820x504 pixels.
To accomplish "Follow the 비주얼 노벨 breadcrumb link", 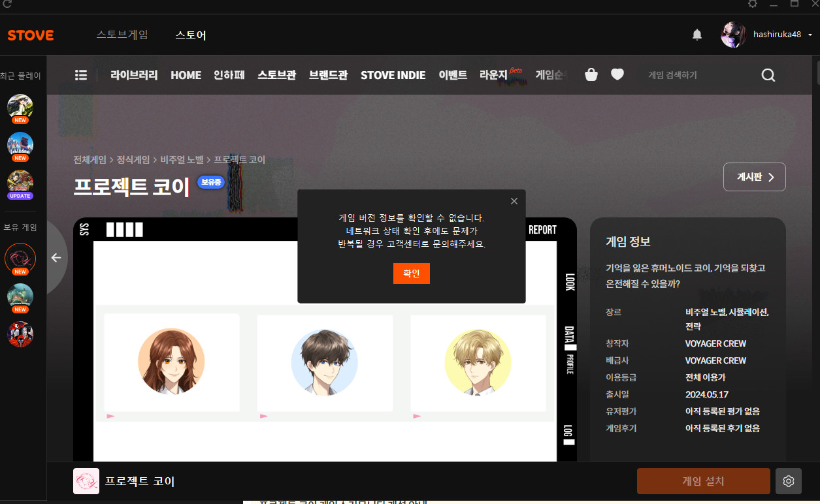I will click(x=182, y=159).
